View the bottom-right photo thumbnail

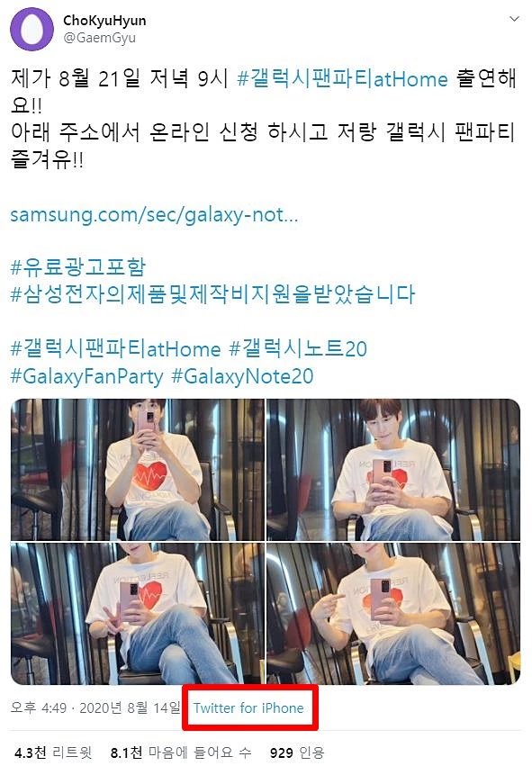(x=393, y=613)
